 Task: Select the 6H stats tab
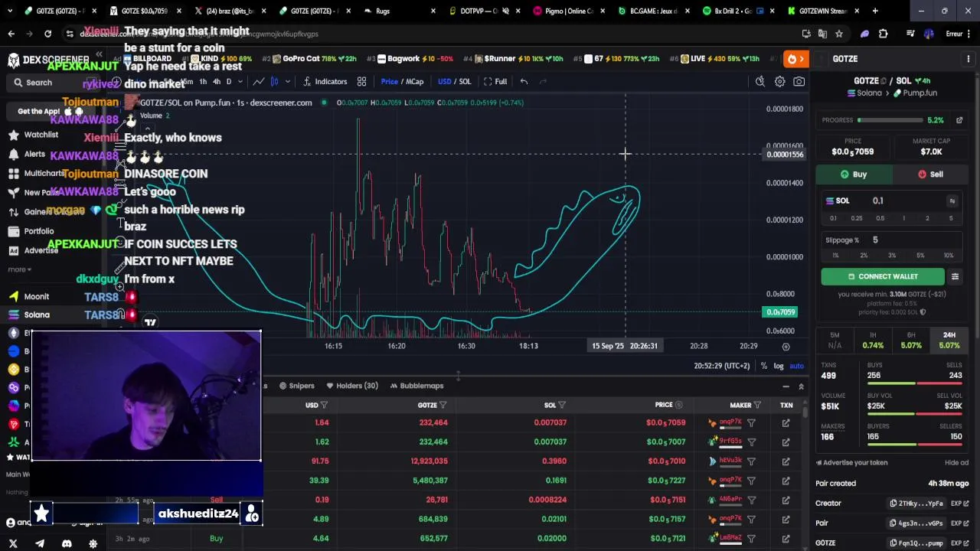click(911, 340)
